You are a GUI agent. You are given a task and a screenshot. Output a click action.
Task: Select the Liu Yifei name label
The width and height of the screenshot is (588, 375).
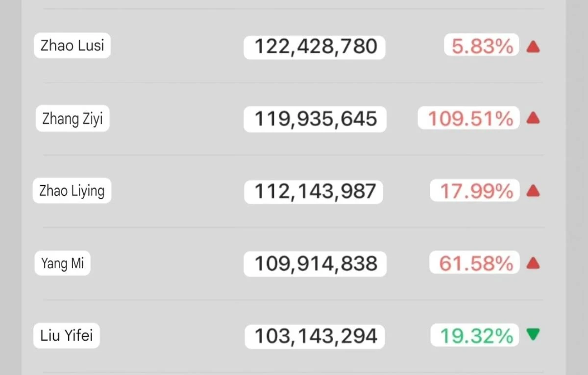coord(67,336)
